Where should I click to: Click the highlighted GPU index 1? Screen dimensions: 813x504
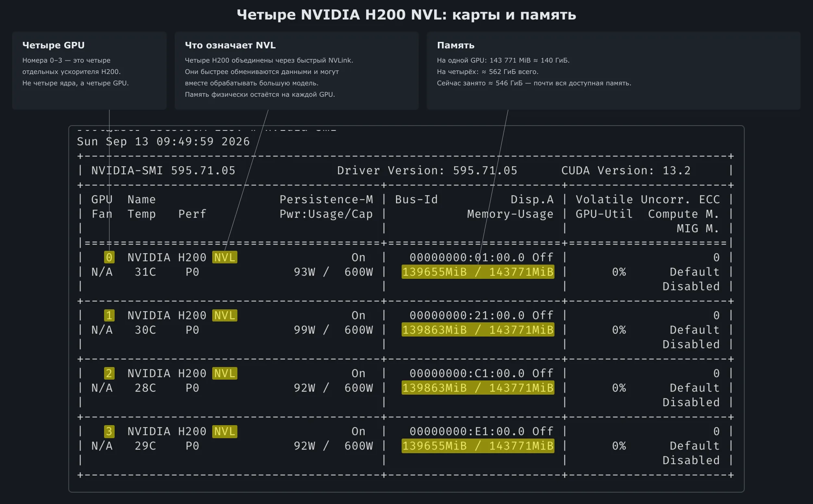109,315
